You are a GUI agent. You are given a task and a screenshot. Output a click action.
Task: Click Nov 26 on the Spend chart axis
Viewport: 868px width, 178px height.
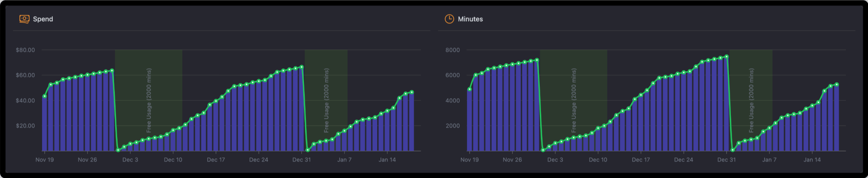point(88,160)
